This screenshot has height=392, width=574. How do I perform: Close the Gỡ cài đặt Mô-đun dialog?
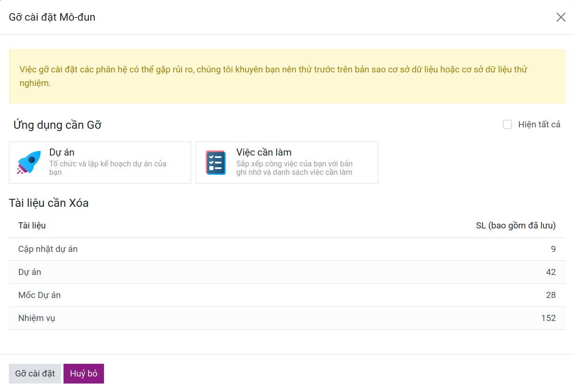click(561, 17)
